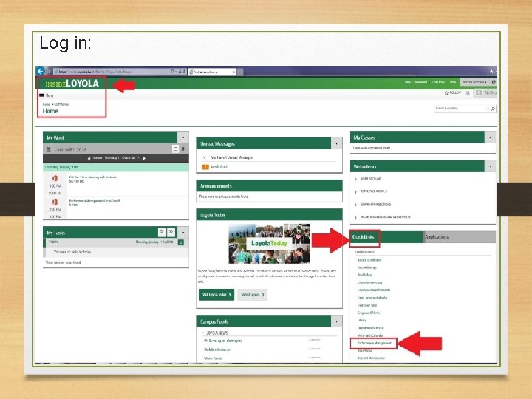This screenshot has height=399, width=532.
Task: Click the double-down chevron icon in My Tasks
Action: (x=162, y=232)
